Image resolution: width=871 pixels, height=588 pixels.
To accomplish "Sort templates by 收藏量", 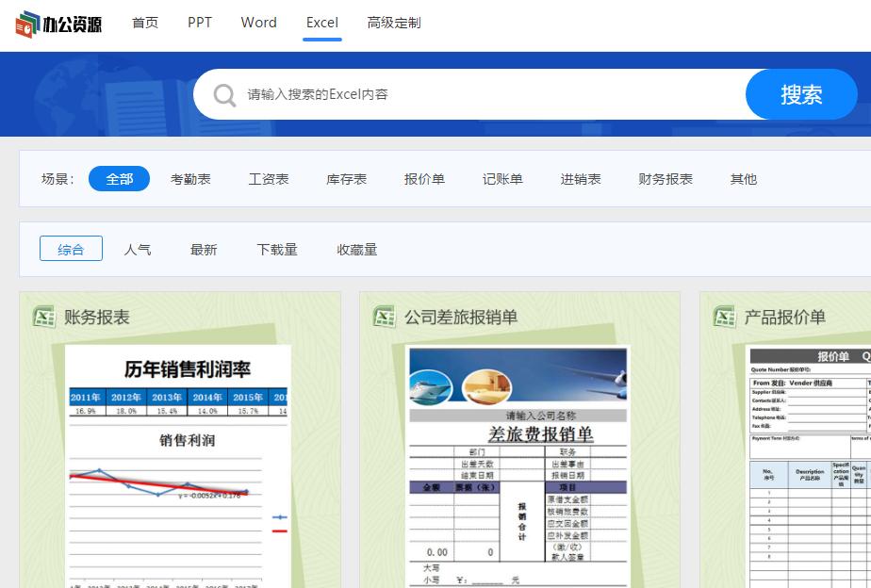I will pyautogui.click(x=358, y=248).
